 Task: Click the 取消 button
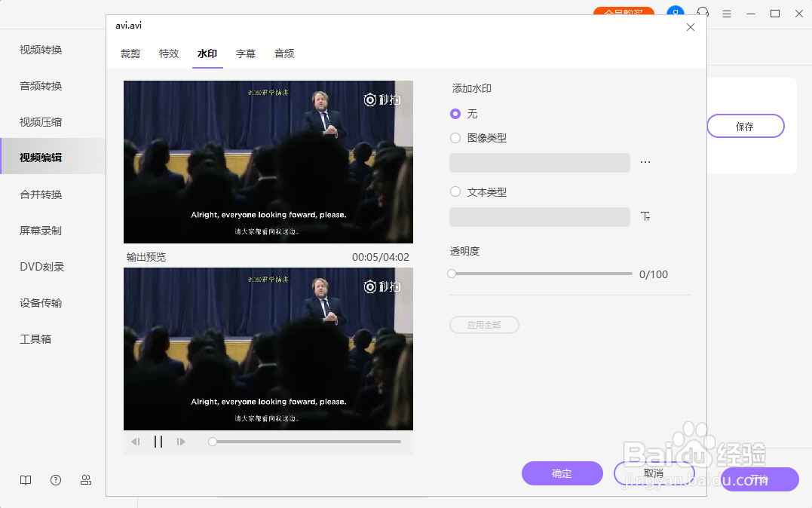(x=654, y=473)
